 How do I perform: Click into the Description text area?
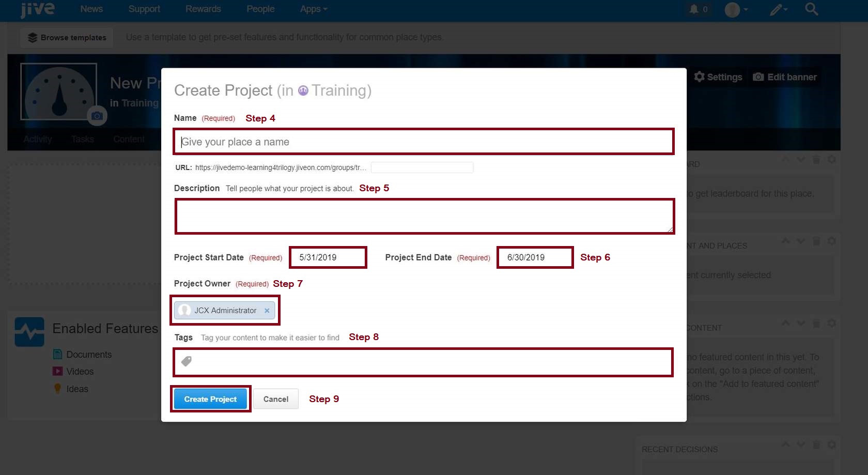click(424, 216)
